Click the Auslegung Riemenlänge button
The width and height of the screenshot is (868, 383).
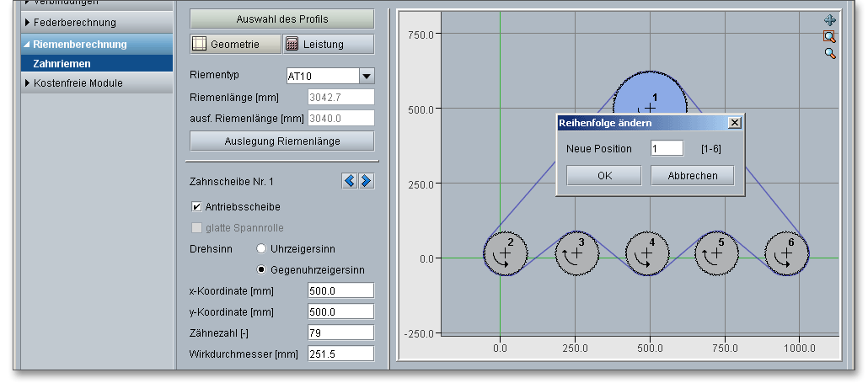[281, 141]
